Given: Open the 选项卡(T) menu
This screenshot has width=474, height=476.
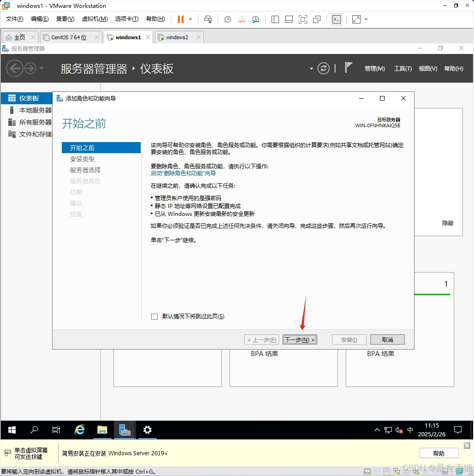Looking at the screenshot, I should point(126,19).
